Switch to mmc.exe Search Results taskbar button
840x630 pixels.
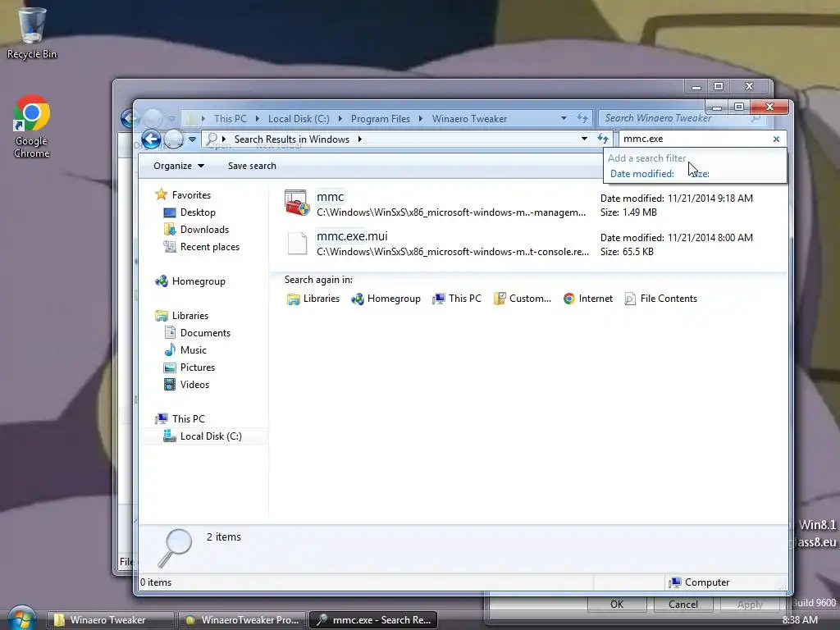(373, 620)
